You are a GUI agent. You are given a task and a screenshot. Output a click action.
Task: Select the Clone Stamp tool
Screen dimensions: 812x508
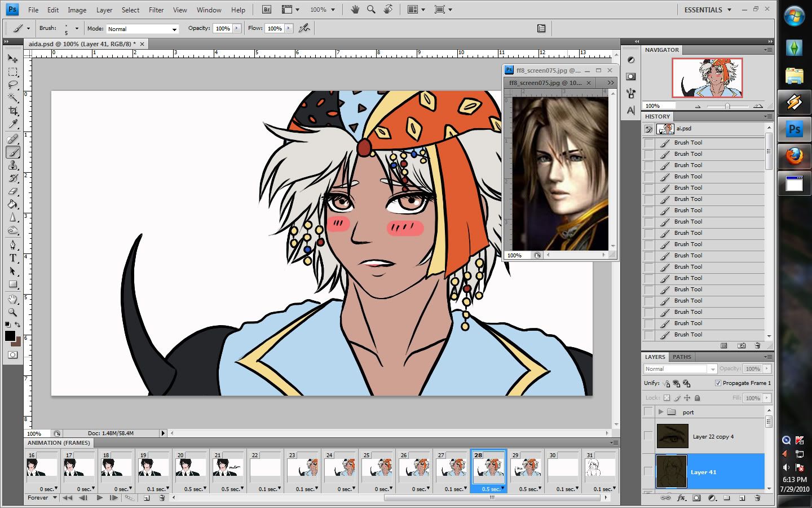click(12, 165)
